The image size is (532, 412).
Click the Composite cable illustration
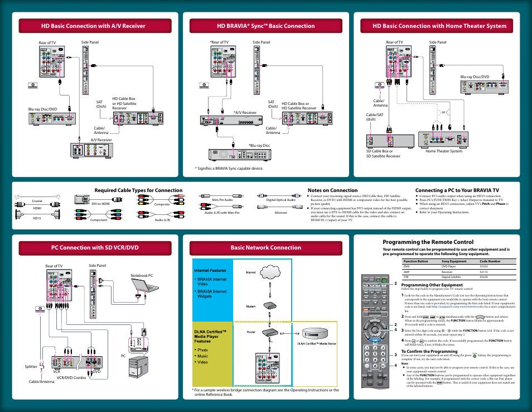point(161,199)
